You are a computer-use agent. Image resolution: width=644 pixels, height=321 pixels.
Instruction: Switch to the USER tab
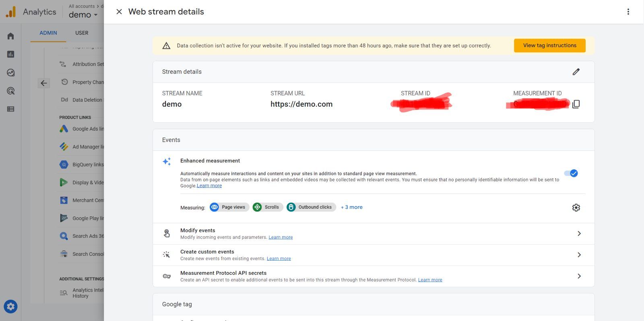tap(82, 33)
